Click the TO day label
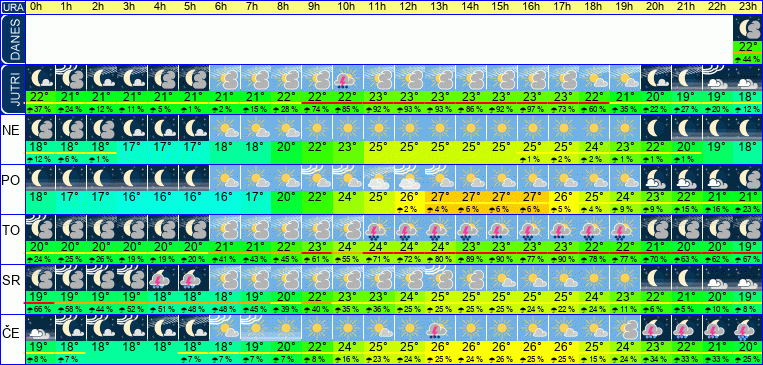 coord(12,230)
